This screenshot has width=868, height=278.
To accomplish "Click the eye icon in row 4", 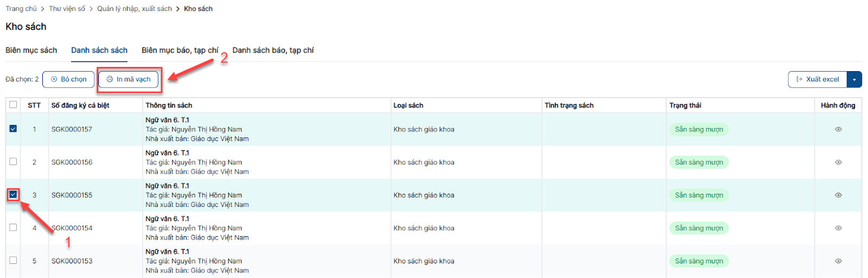I will [838, 228].
